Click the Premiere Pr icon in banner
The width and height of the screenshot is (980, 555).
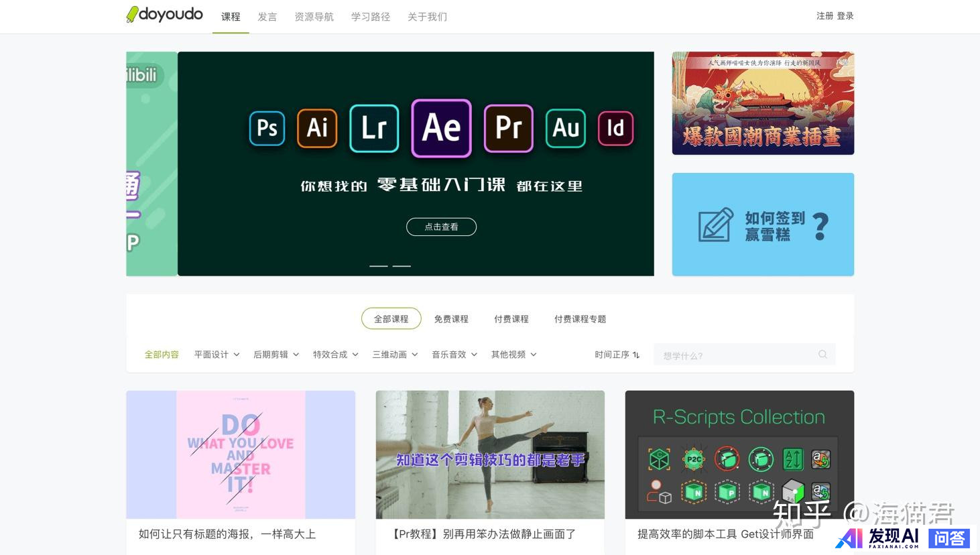[508, 128]
